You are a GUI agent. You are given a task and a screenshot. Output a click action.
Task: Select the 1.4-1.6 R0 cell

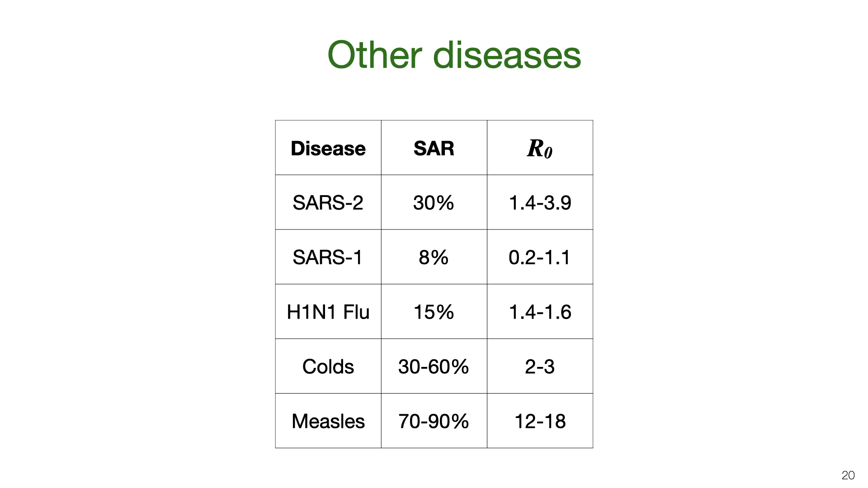tap(540, 312)
